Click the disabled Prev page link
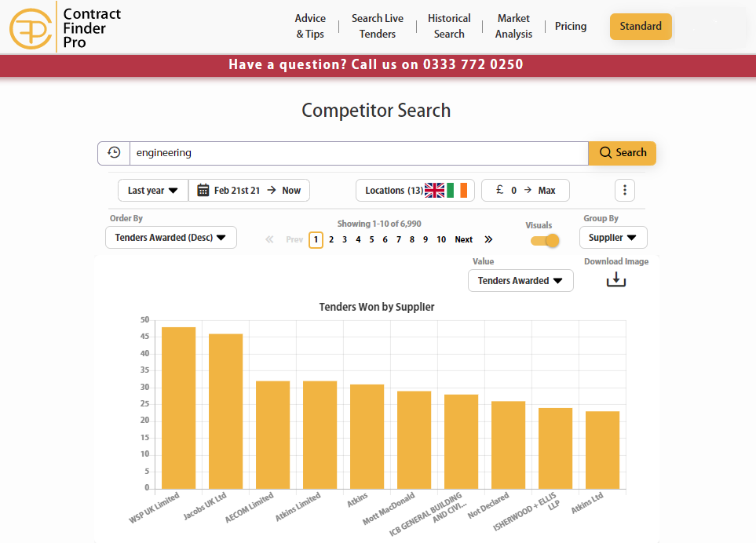 tap(294, 239)
